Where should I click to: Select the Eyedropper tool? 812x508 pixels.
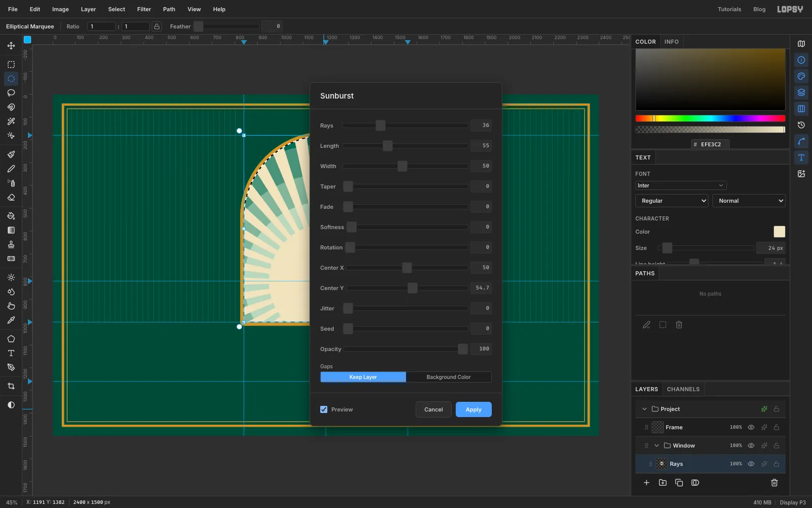[11, 320]
